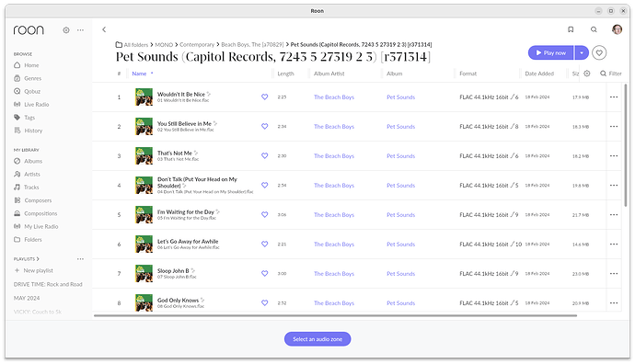Click Select an audio zone button
This screenshot has width=635, height=364.
coord(317,339)
